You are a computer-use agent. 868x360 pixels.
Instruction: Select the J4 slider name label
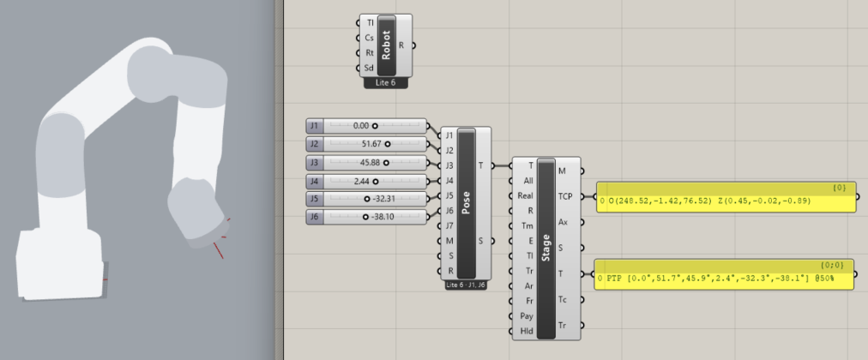point(315,181)
